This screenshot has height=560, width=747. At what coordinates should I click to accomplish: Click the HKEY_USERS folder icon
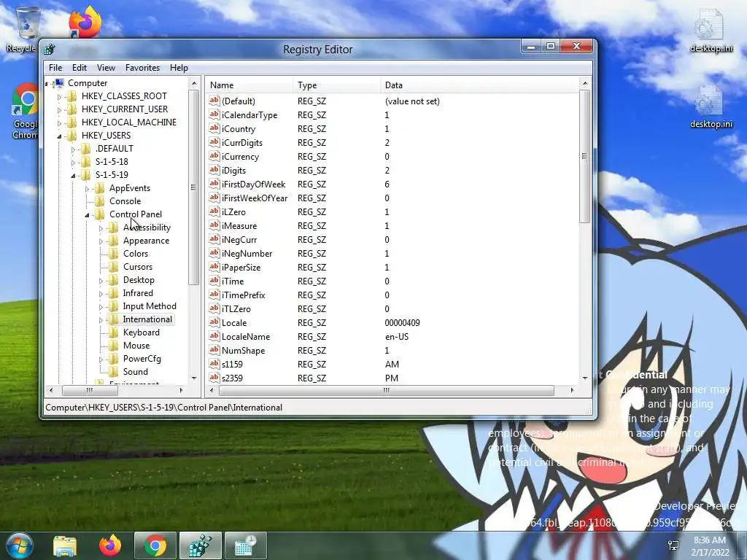click(x=72, y=135)
